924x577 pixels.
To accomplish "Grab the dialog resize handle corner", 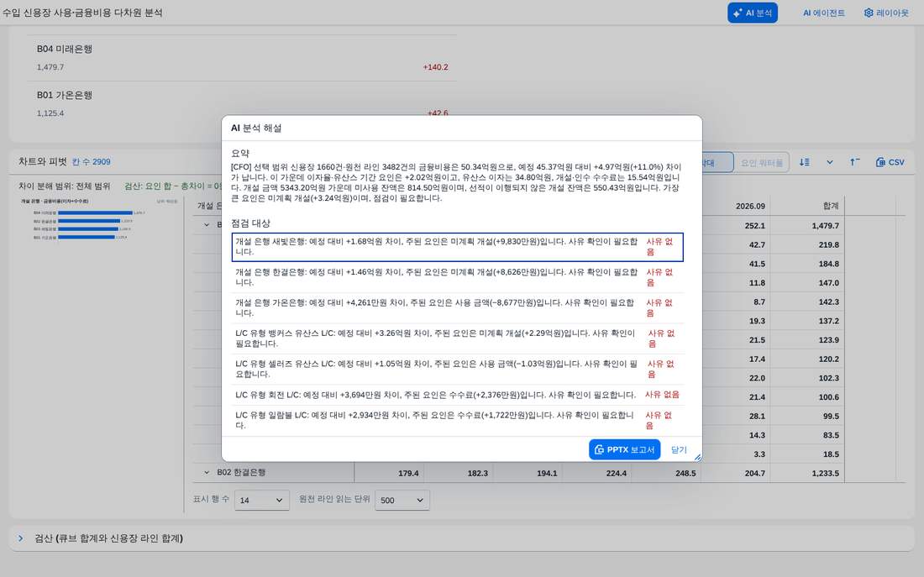I will pos(698,458).
